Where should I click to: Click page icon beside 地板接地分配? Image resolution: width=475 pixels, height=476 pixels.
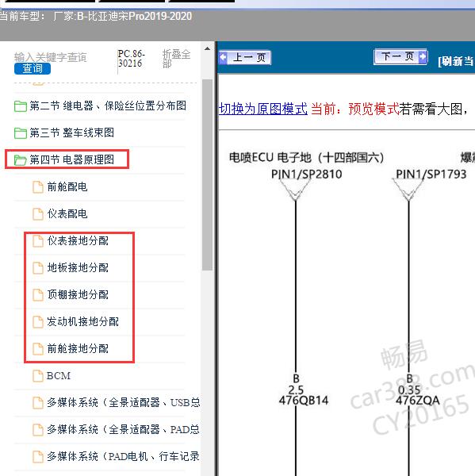[x=38, y=268]
